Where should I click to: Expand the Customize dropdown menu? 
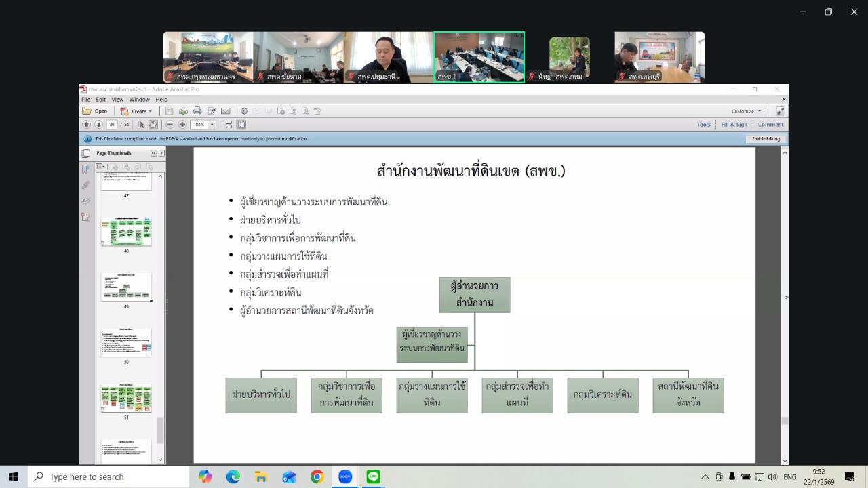[x=745, y=110]
